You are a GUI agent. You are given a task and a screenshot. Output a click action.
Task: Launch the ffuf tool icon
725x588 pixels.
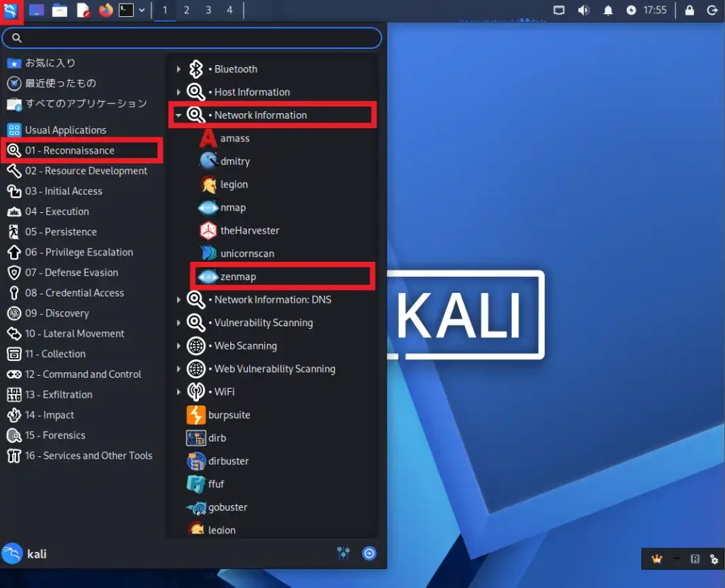tap(196, 484)
